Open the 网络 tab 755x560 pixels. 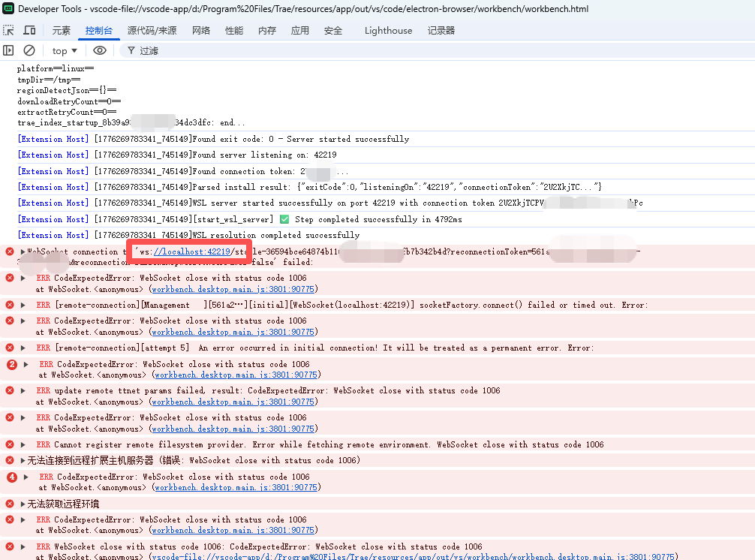point(201,31)
